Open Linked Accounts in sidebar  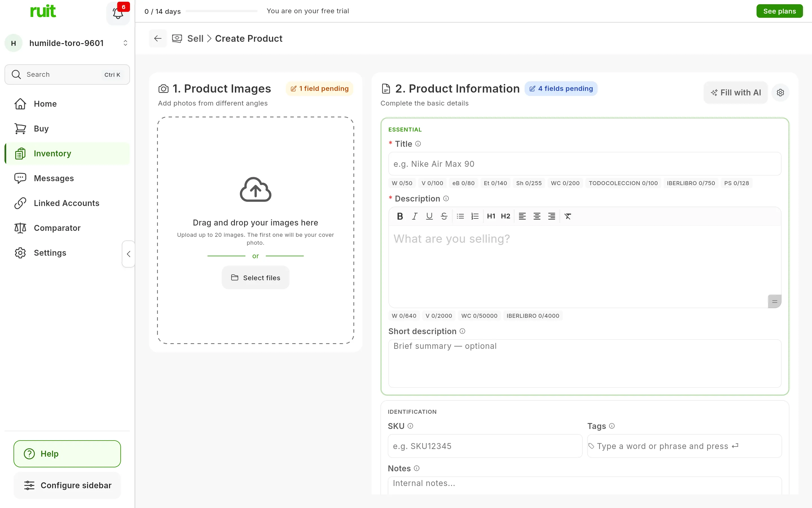67,203
